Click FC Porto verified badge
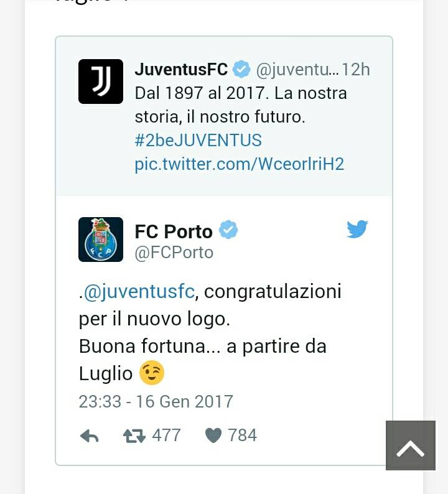 pos(228,230)
